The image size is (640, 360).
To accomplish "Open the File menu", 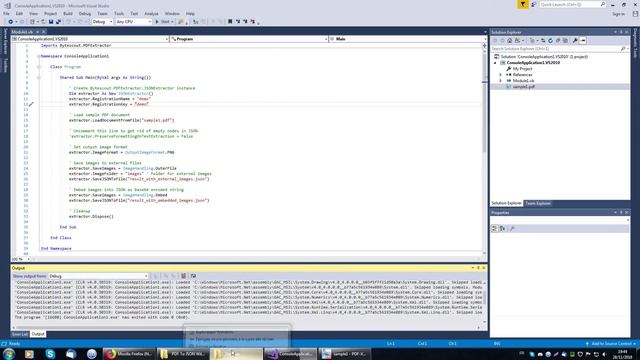I will [6, 13].
